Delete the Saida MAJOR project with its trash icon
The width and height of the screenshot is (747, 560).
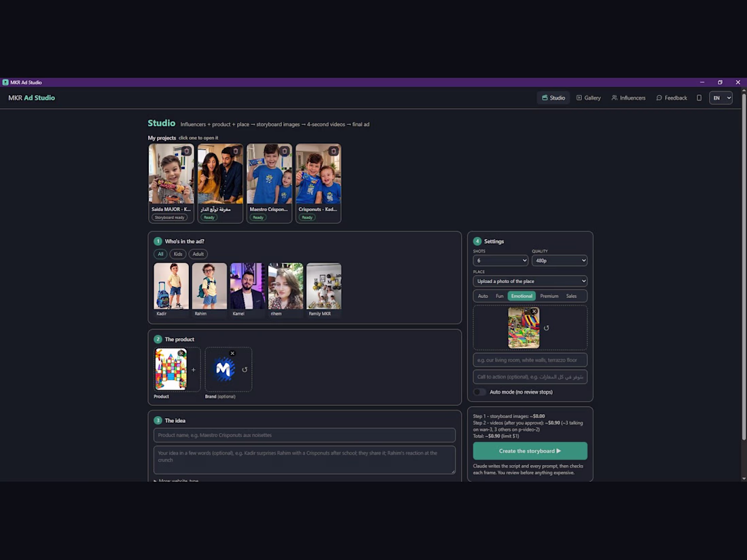pyautogui.click(x=186, y=151)
